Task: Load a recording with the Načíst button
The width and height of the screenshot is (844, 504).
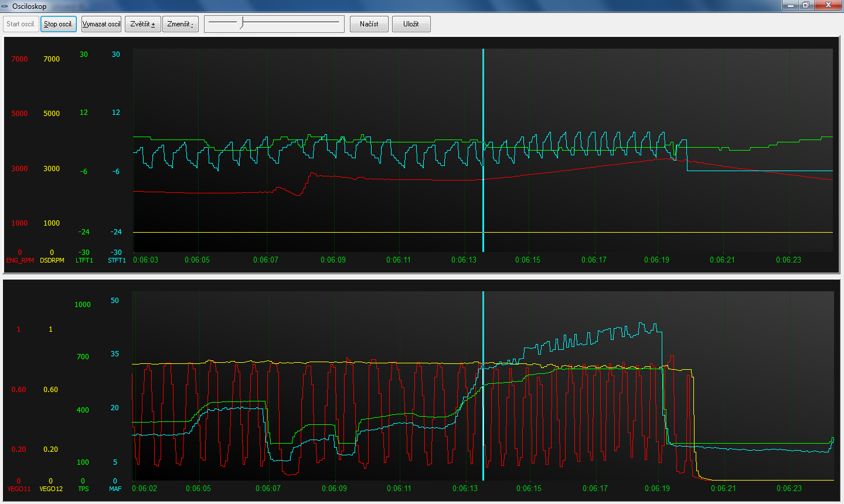Action: 369,24
